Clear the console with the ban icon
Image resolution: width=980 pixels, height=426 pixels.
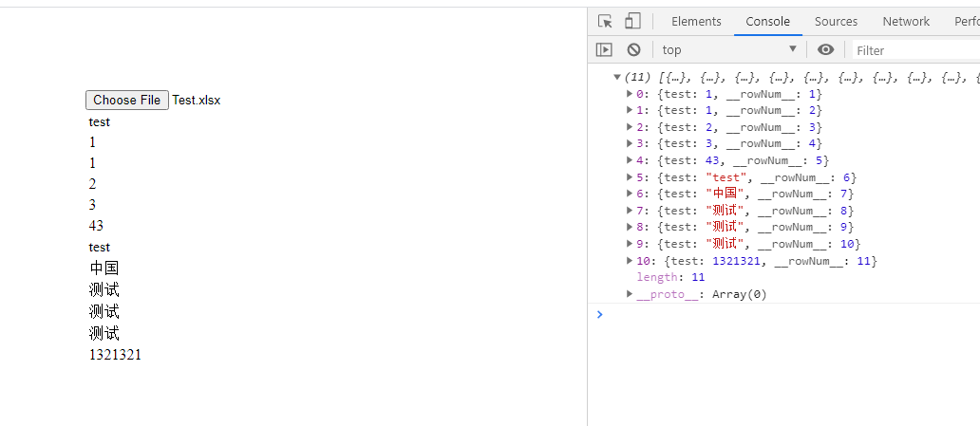pyautogui.click(x=633, y=49)
